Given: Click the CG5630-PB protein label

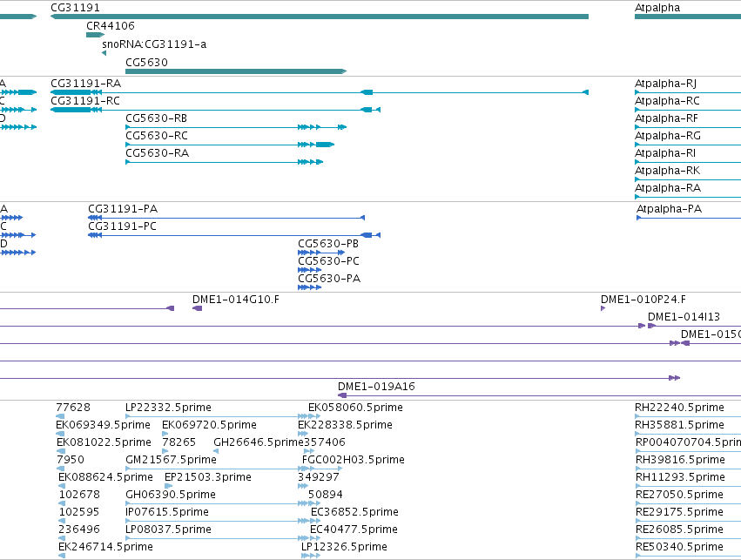Looking at the screenshot, I should tap(328, 244).
